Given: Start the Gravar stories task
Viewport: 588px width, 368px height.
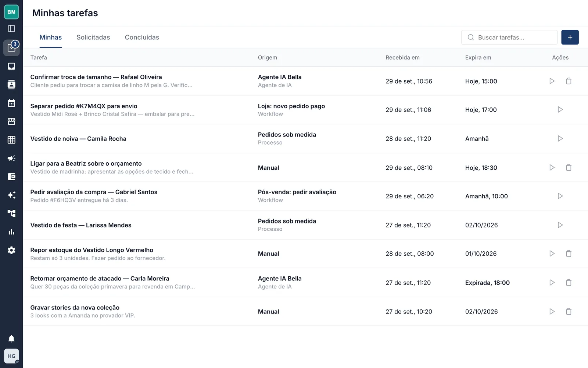Looking at the screenshot, I should pos(552,311).
